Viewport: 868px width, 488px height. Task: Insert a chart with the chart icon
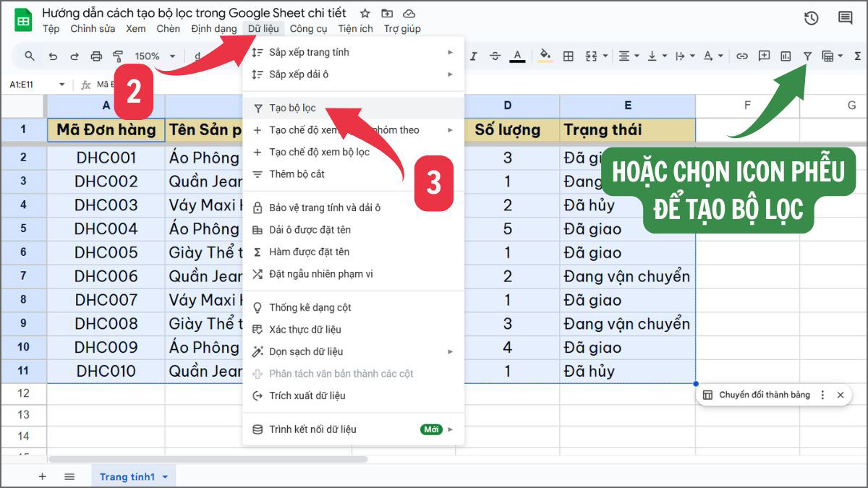point(788,55)
